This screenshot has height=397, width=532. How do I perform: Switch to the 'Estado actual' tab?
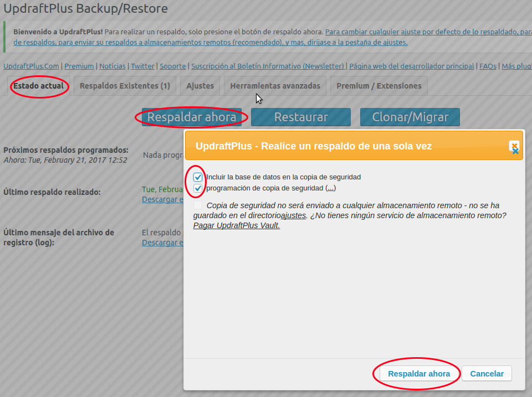39,86
